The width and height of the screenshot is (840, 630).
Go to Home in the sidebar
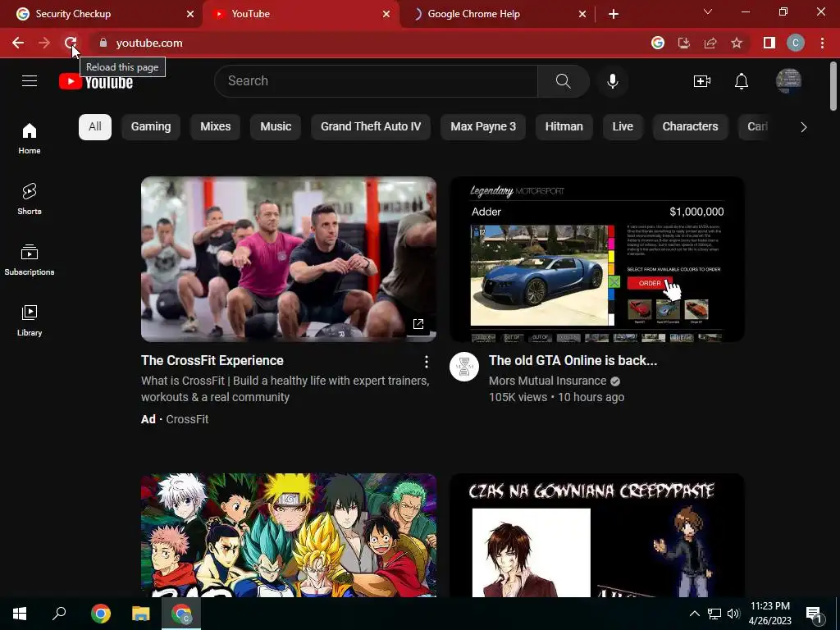pos(30,139)
